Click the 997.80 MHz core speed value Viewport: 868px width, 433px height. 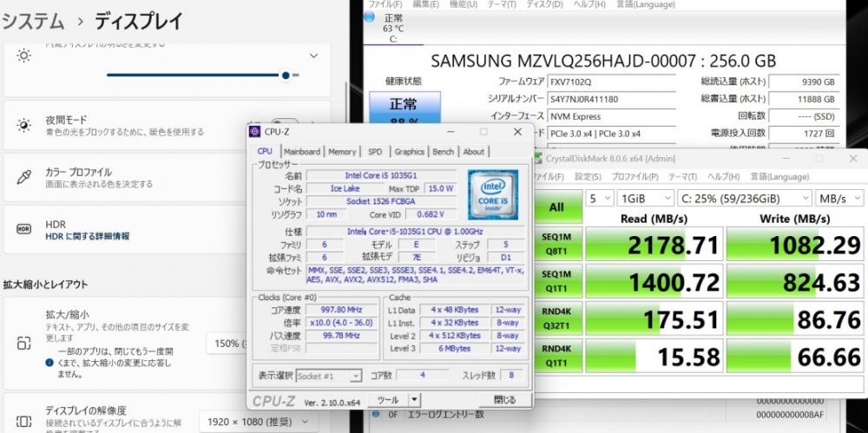click(340, 310)
